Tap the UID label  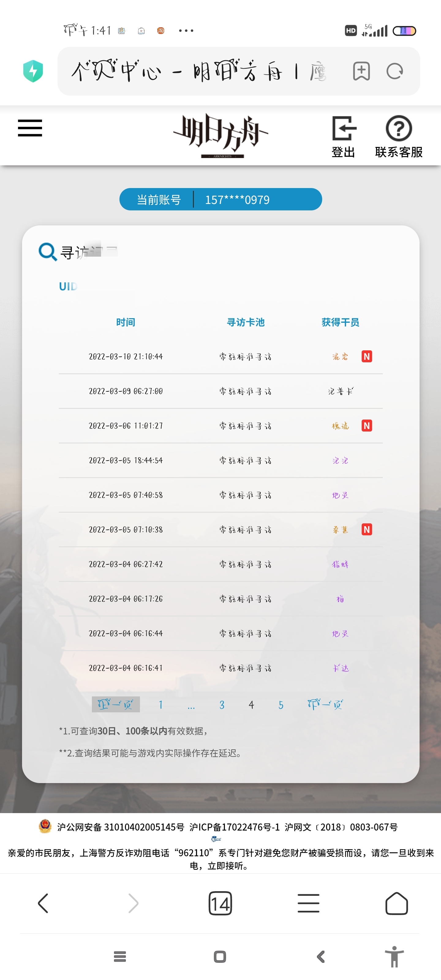pyautogui.click(x=68, y=286)
